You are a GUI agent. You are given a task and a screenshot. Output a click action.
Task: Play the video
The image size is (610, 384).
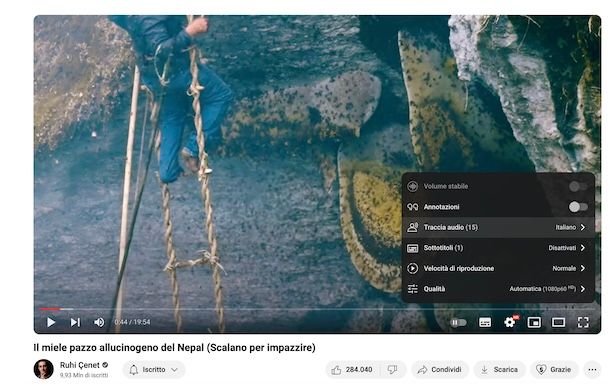pyautogui.click(x=51, y=322)
